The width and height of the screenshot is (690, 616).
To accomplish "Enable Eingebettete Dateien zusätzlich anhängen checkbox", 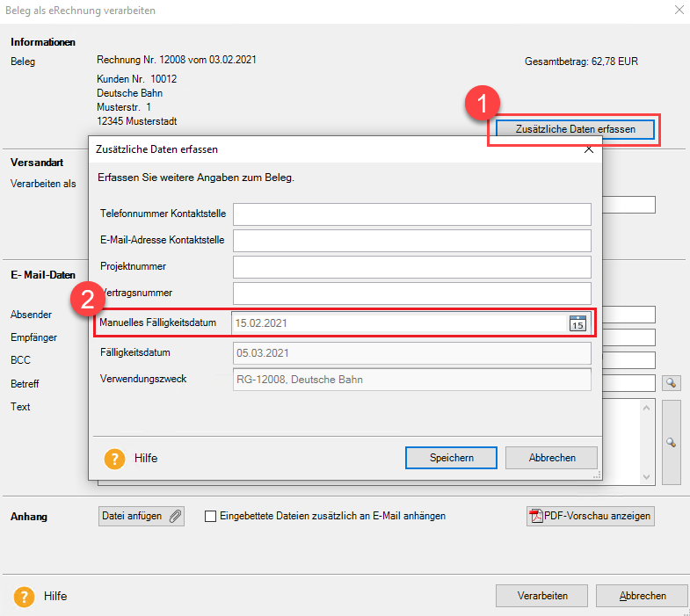I will pyautogui.click(x=210, y=517).
